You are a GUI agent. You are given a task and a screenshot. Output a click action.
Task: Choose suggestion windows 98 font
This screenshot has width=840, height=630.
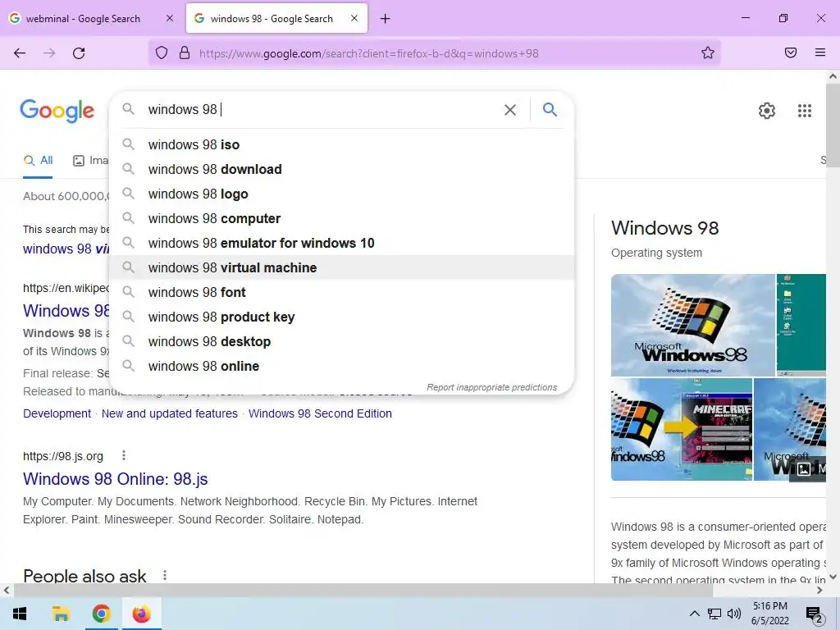[x=341, y=293]
